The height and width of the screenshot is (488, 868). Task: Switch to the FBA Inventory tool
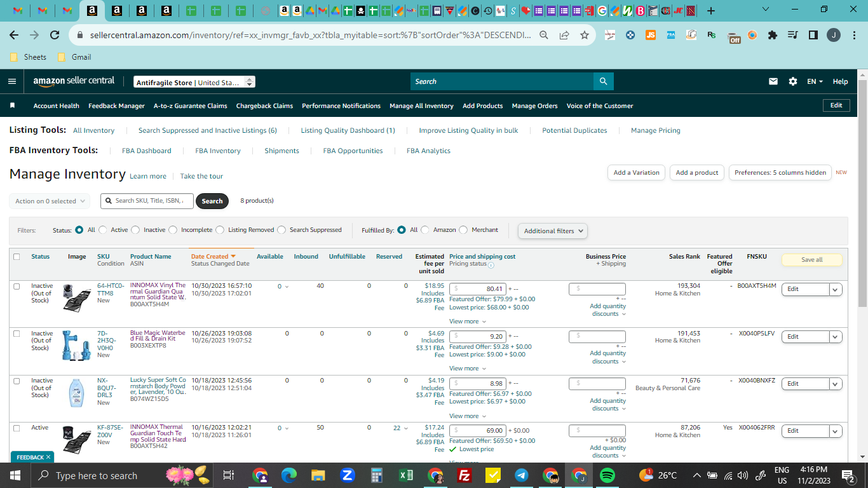(x=218, y=151)
